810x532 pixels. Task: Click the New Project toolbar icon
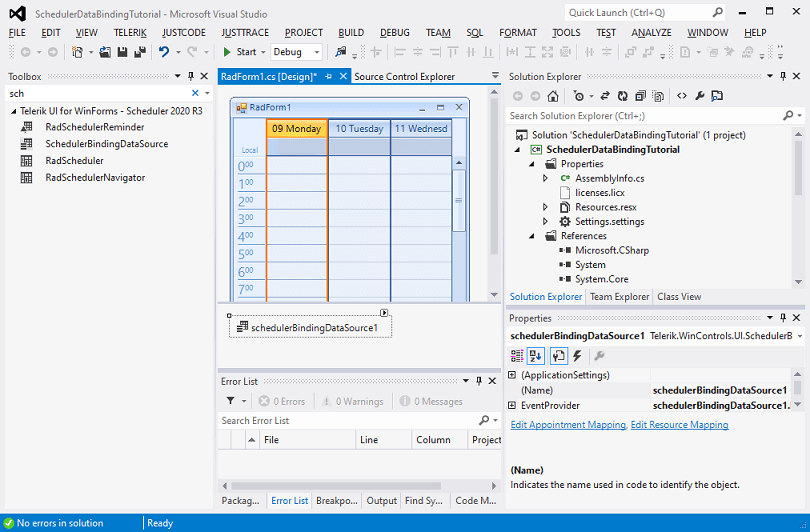(77, 52)
